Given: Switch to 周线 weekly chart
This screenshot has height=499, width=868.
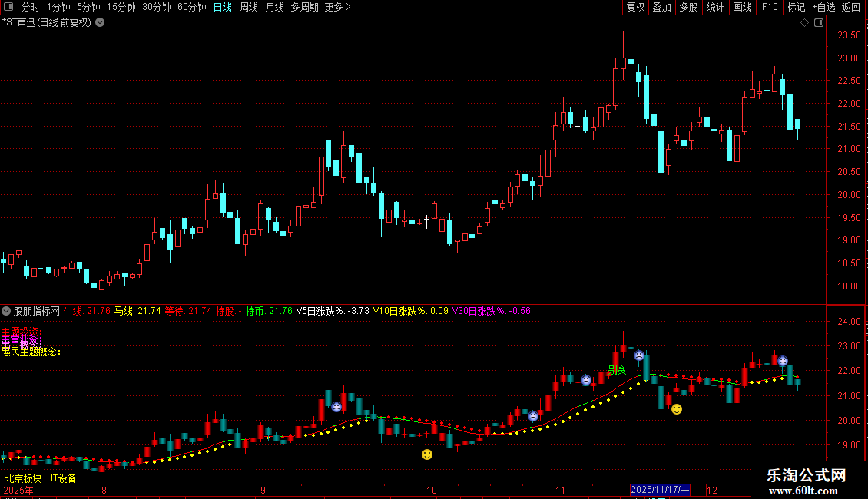Looking at the screenshot, I should [x=249, y=7].
